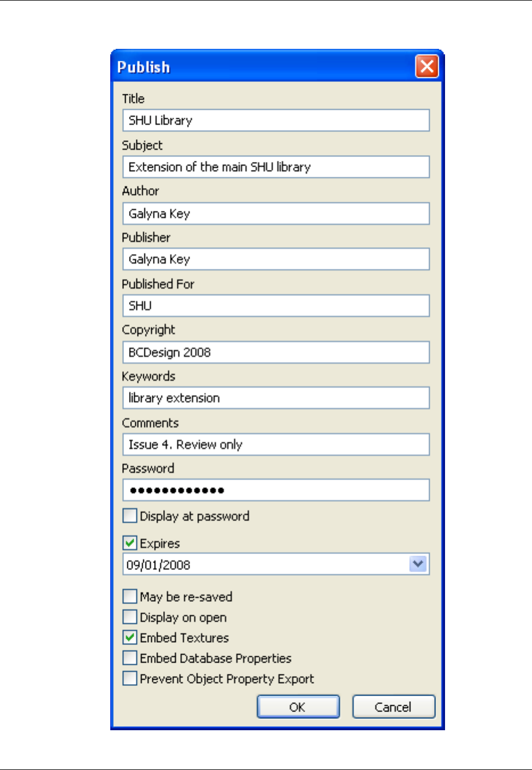This screenshot has height=770, width=532.
Task: Enable Display at password checkbox
Action: pos(130,516)
